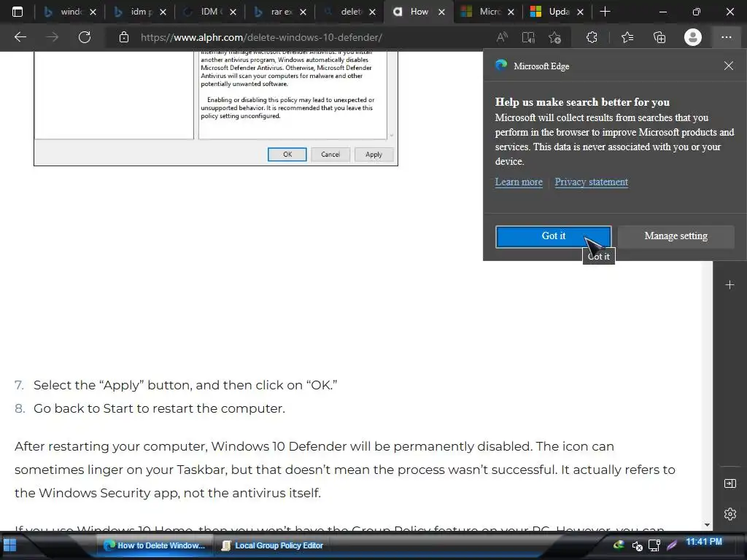Open Local Group Policy Editor taskbar window
Viewport: 747px width, 560px height.
coord(272,545)
